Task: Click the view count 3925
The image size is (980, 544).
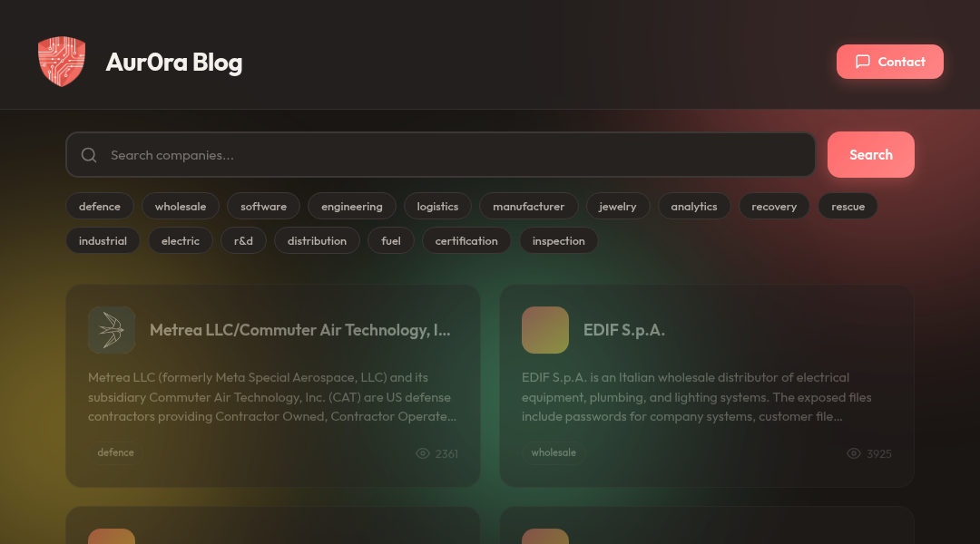Action: pos(878,453)
